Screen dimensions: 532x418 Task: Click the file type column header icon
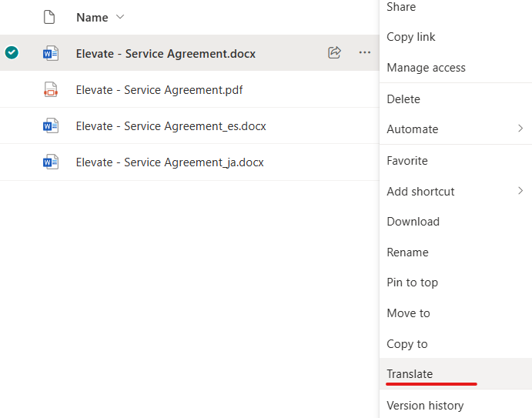coord(50,17)
